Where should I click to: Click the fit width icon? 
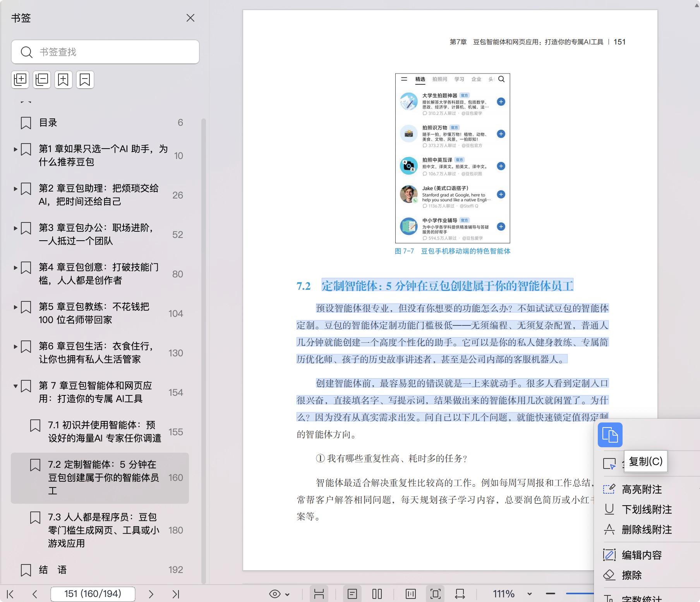(x=460, y=594)
